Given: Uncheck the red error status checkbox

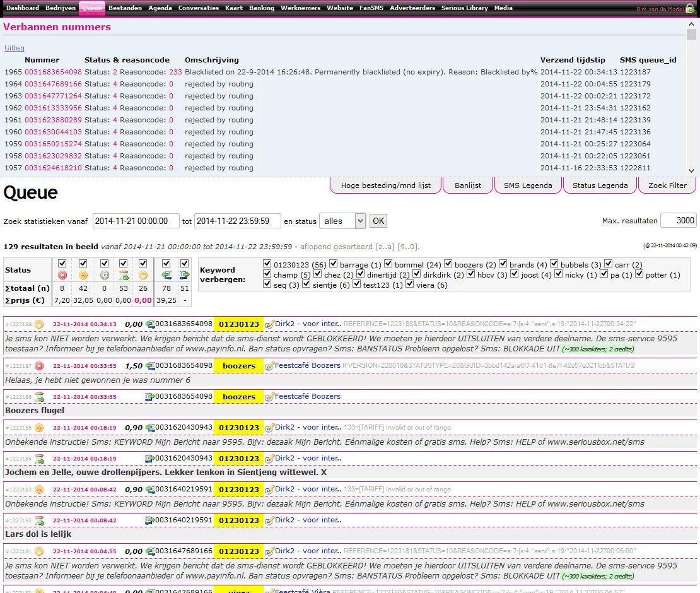Looking at the screenshot, I should point(62,263).
